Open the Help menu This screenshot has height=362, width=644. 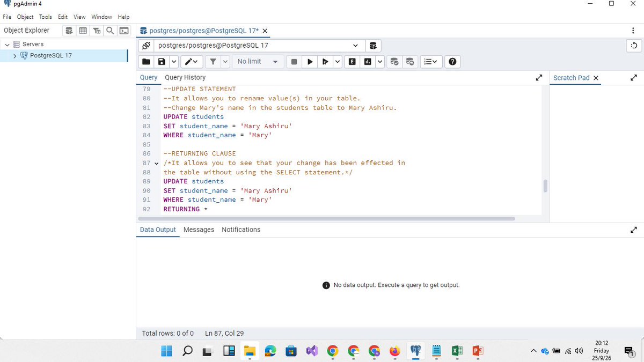point(123,17)
